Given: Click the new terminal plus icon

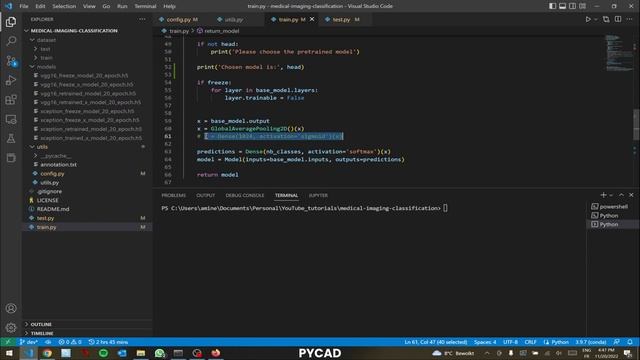Looking at the screenshot, I should coord(603,195).
